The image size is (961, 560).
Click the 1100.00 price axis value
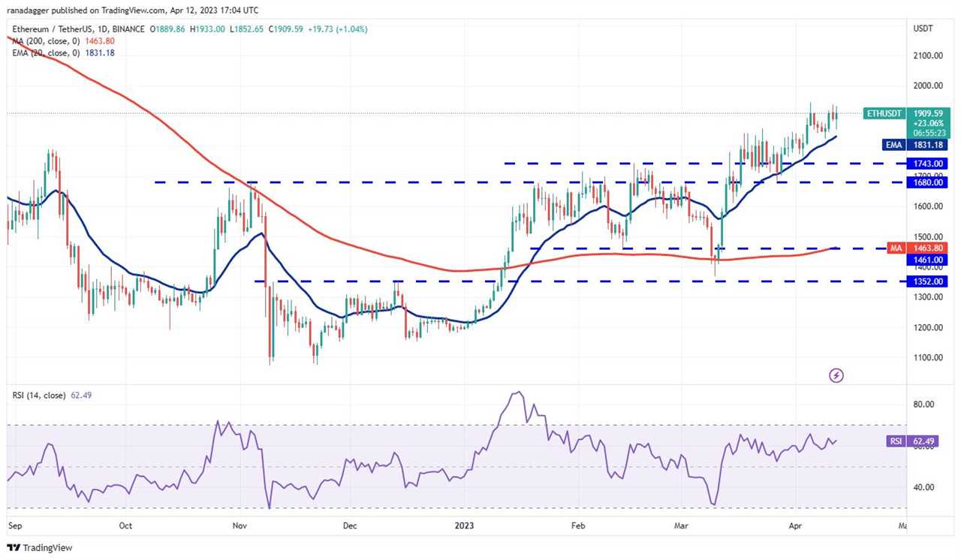point(929,358)
